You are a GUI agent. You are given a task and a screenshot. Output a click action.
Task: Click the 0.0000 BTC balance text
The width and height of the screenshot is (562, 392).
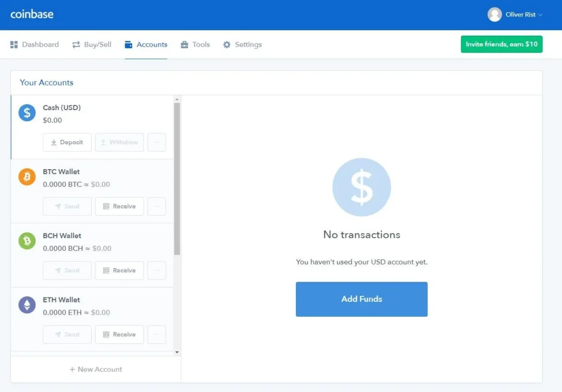[63, 184]
